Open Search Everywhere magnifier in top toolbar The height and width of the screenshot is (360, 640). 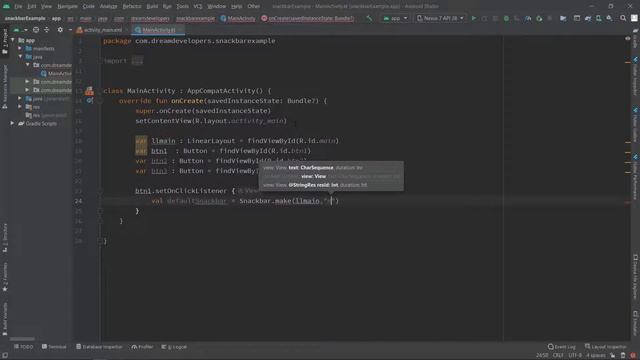coord(623,18)
